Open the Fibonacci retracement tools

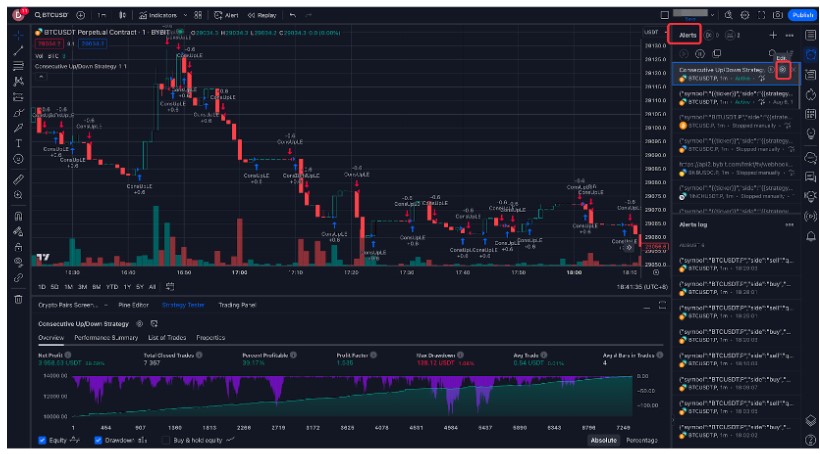click(x=18, y=66)
